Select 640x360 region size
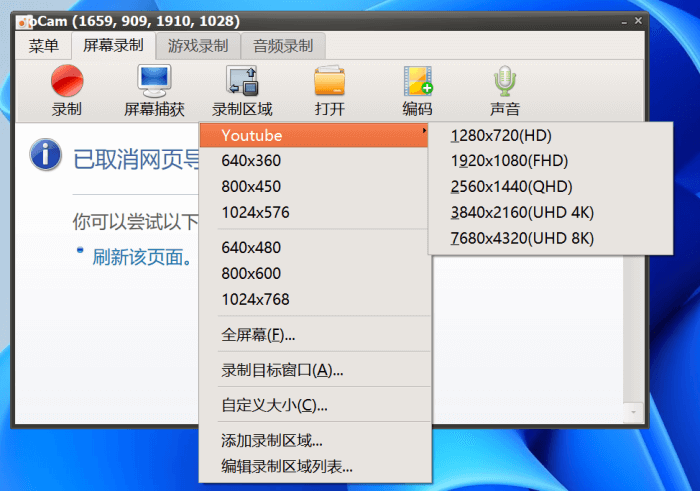Screen dimensions: 700x491 314,161
